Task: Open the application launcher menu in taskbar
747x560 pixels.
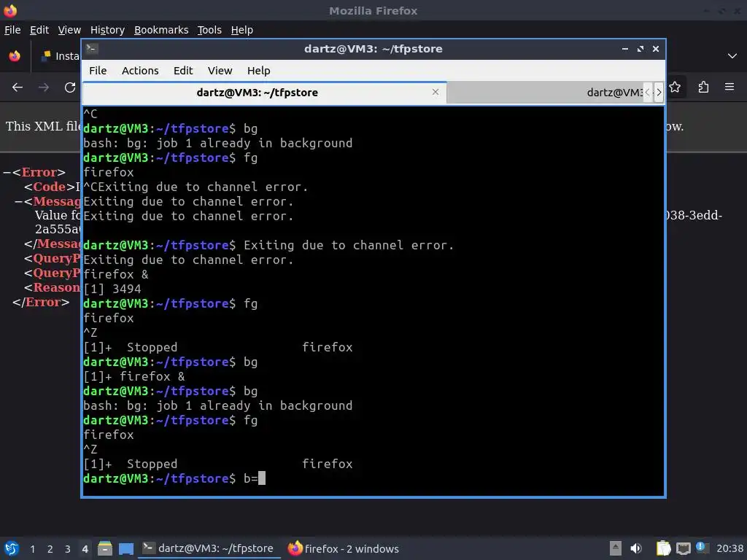Action: pyautogui.click(x=12, y=548)
